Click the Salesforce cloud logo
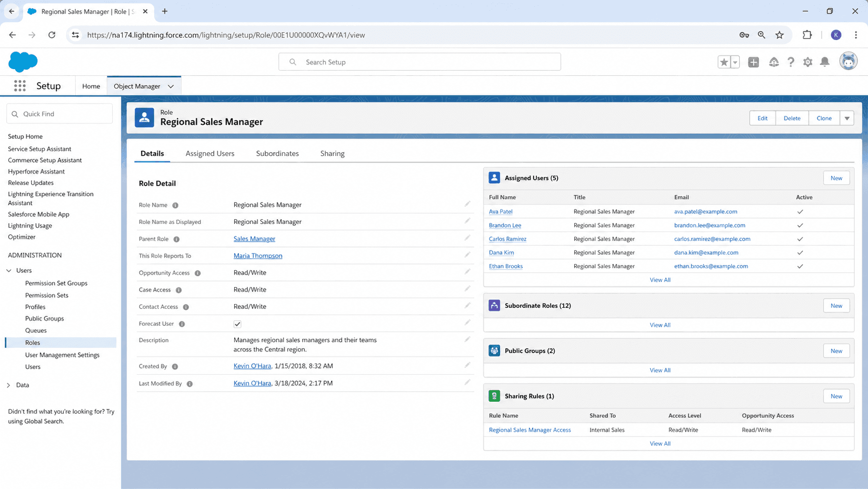The width and height of the screenshot is (868, 489). pos(23,62)
